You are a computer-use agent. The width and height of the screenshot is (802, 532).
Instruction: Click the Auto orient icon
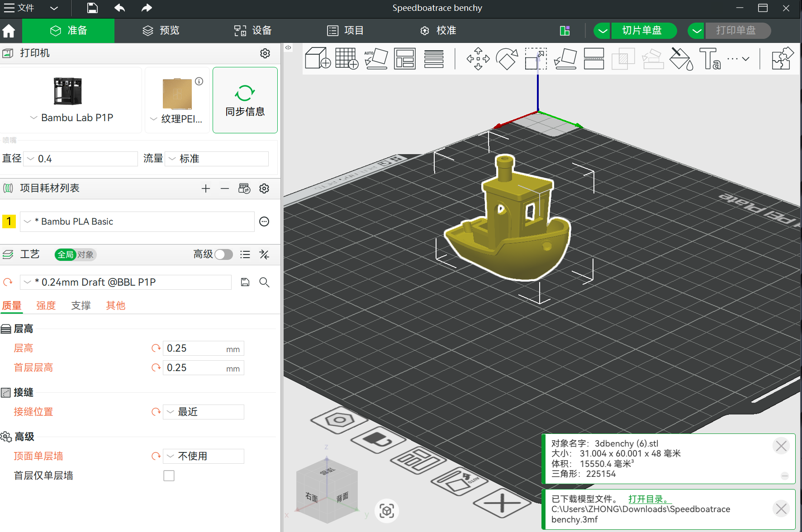click(x=376, y=58)
